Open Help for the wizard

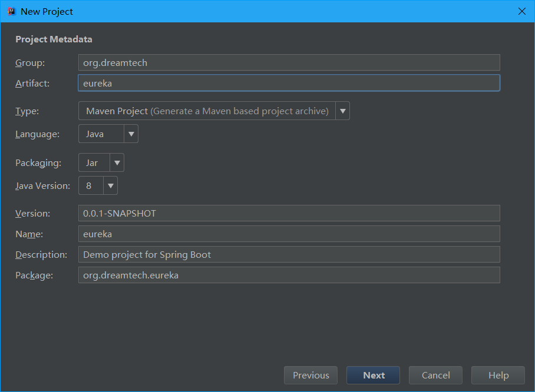click(x=498, y=376)
